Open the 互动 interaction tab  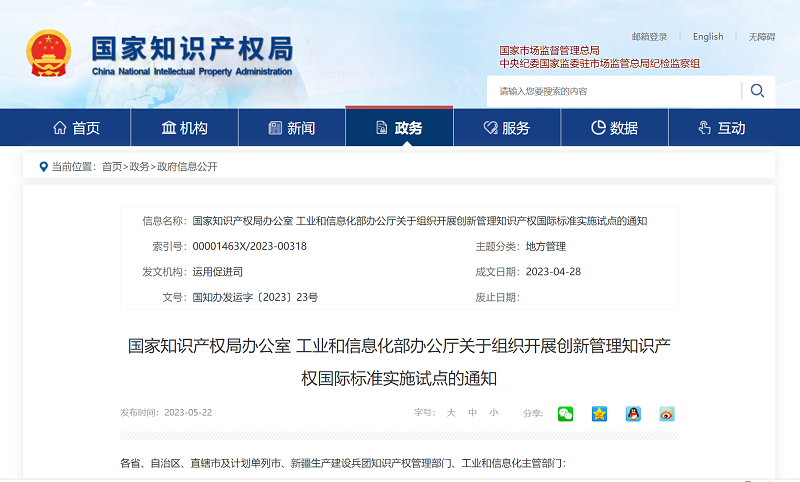[722, 128]
